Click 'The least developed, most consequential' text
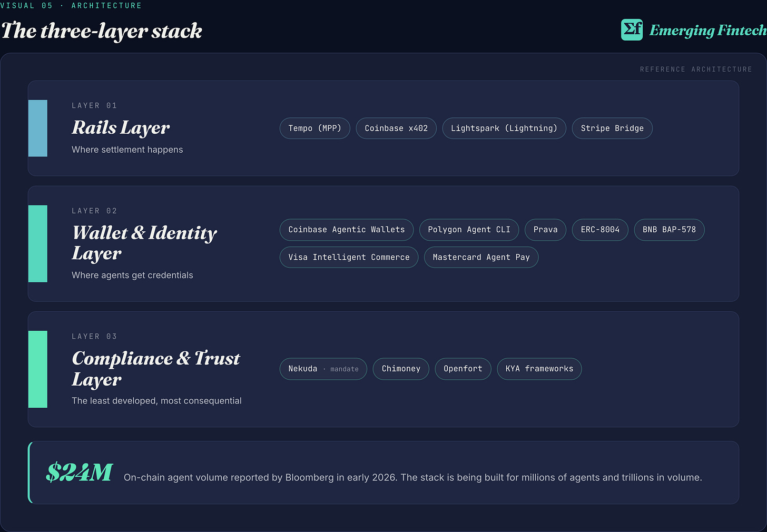This screenshot has width=767, height=532. (x=156, y=401)
